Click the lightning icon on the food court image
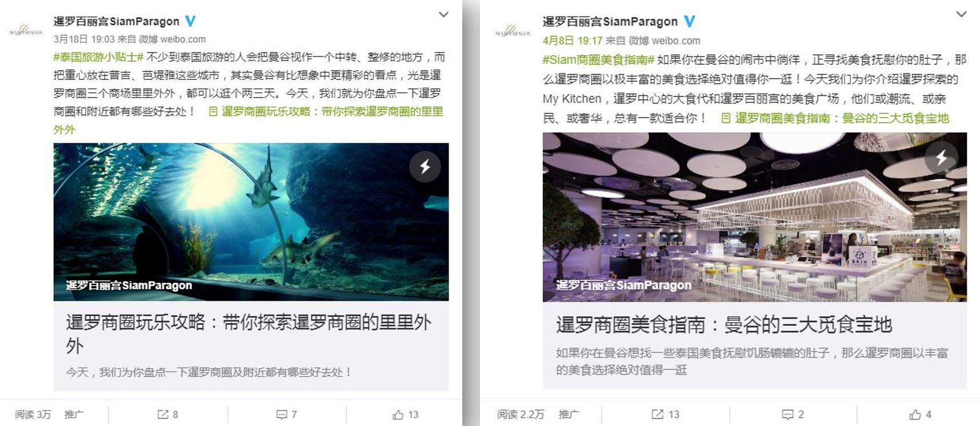This screenshot has width=980, height=426. [941, 157]
